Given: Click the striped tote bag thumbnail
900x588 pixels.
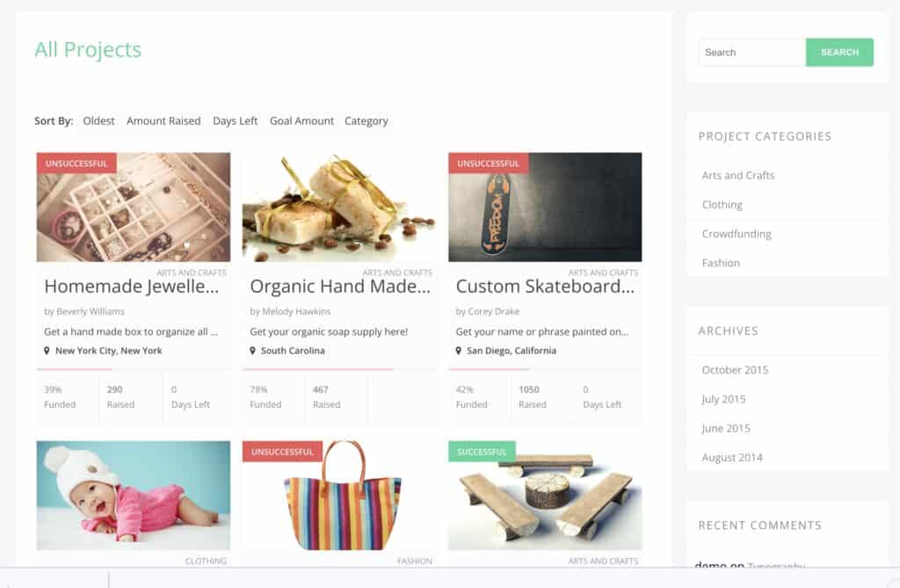Looking at the screenshot, I should (339, 496).
